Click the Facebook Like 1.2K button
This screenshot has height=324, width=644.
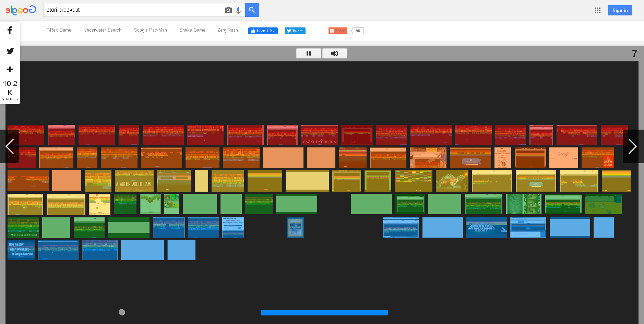263,31
